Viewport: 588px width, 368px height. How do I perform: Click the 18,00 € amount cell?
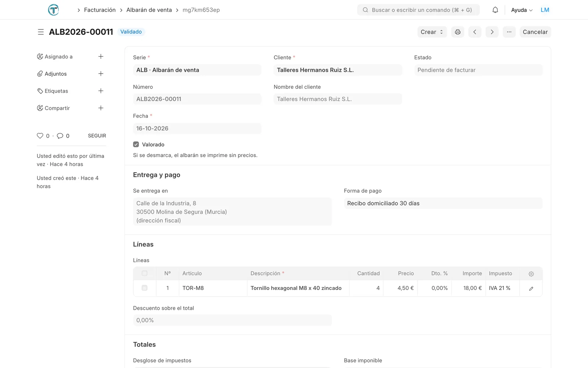click(x=468, y=288)
